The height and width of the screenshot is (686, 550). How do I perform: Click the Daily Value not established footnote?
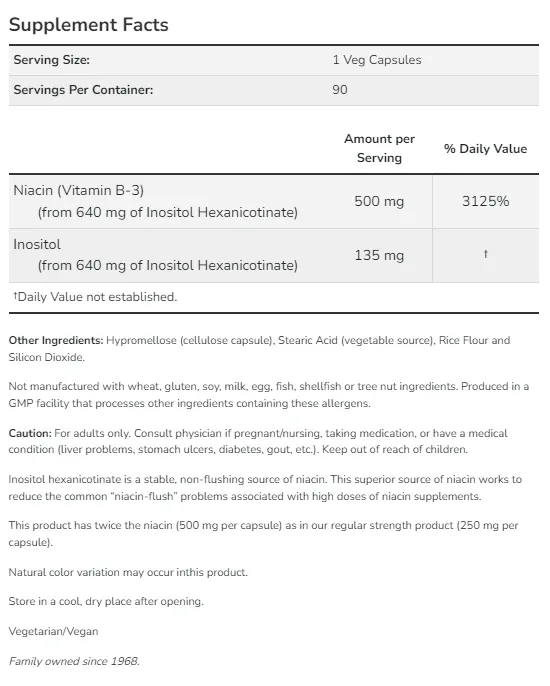point(95,297)
